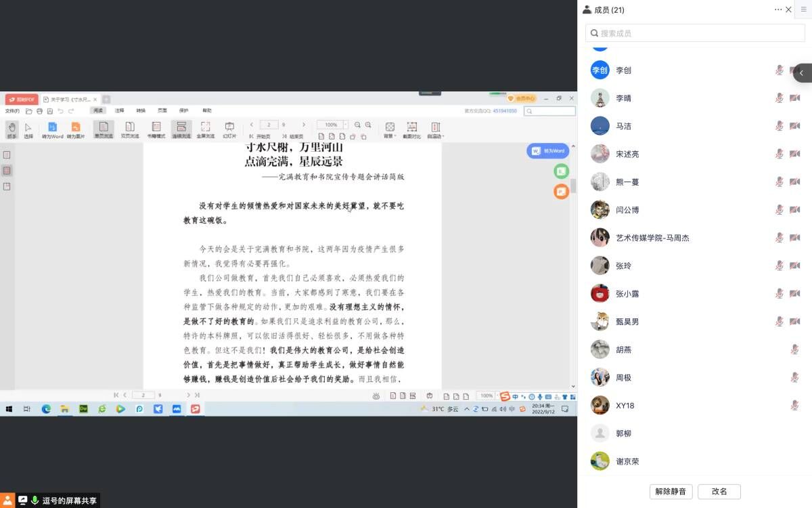
Task: Click the 解除静音 unmute button
Action: [x=671, y=492]
